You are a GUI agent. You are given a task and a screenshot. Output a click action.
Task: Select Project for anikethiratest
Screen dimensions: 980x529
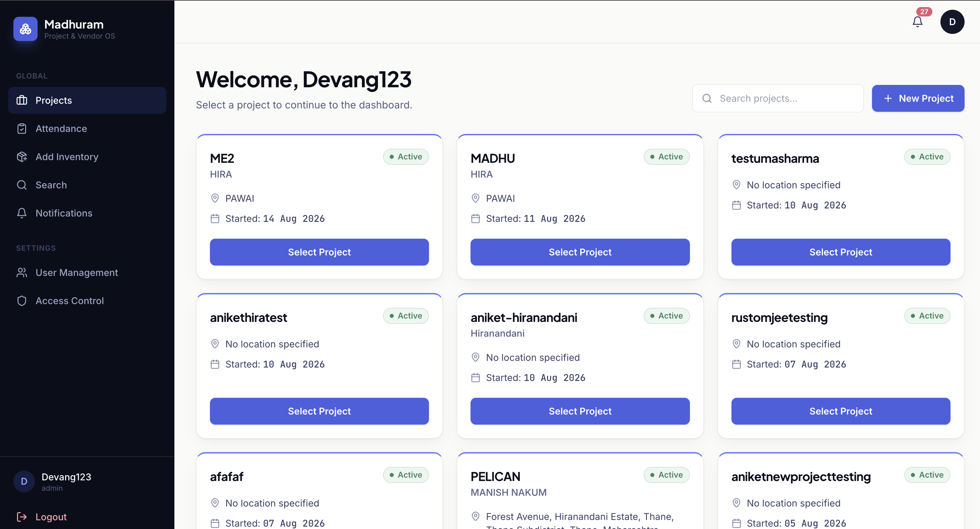[x=319, y=411]
